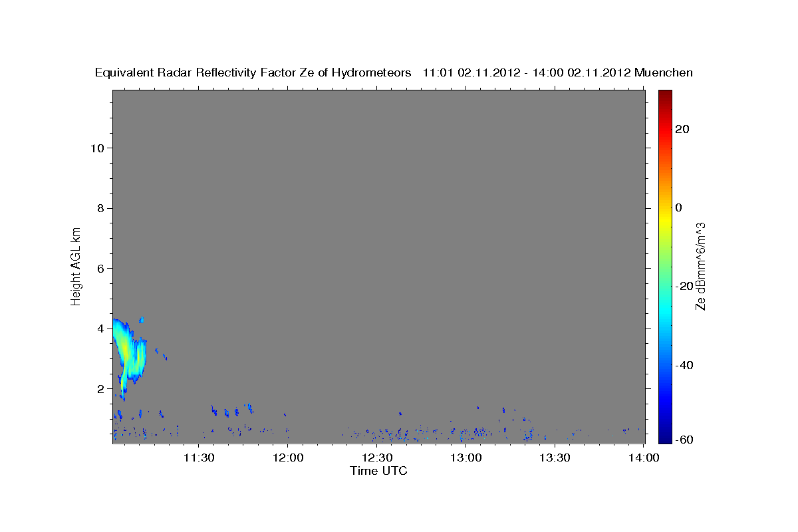Click the colorbar value '-40'
Image resolution: width=798 pixels, height=532 pixels.
click(x=684, y=365)
